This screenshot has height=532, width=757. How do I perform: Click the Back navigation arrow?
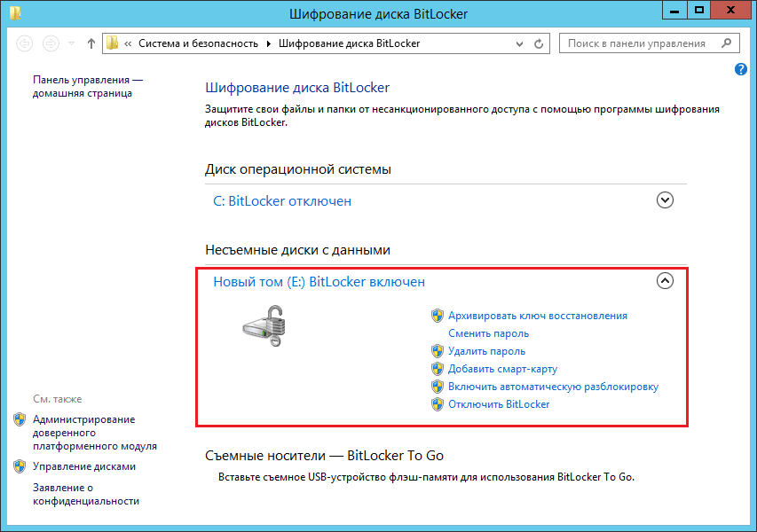25,43
